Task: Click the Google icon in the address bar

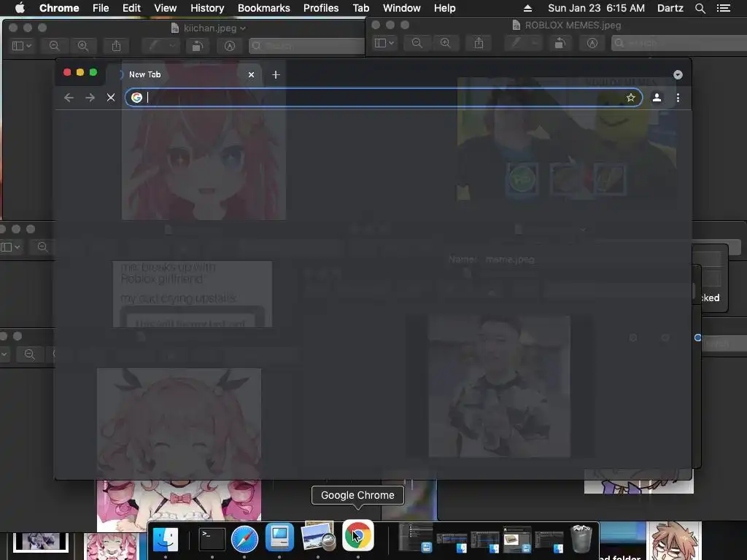Action: coord(136,98)
